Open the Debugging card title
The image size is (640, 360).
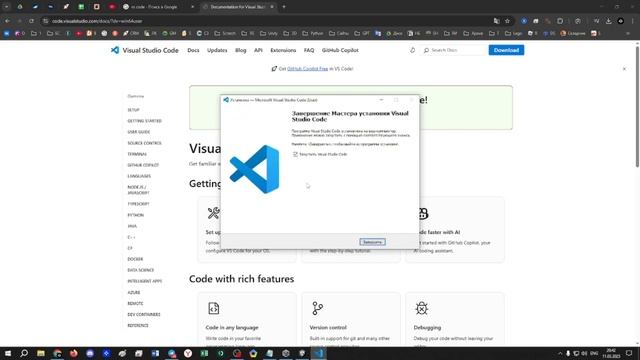click(x=427, y=327)
